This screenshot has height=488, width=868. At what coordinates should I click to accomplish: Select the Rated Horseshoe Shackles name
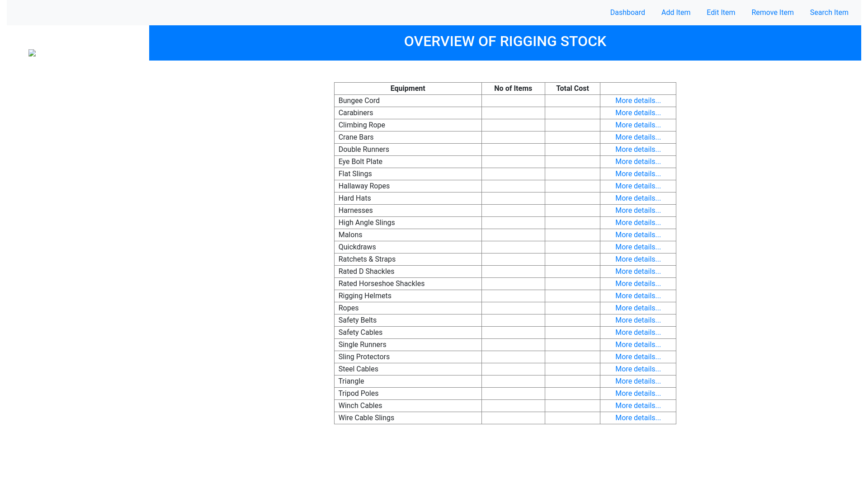(408, 284)
